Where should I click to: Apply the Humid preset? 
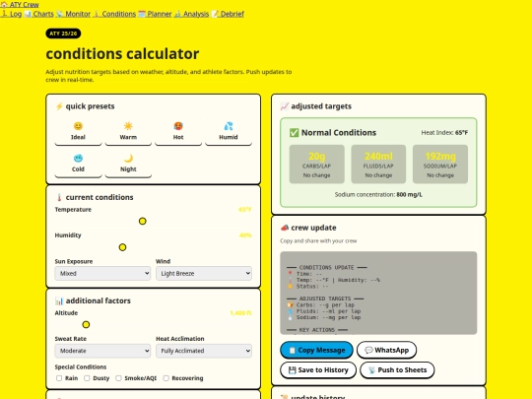229,132
